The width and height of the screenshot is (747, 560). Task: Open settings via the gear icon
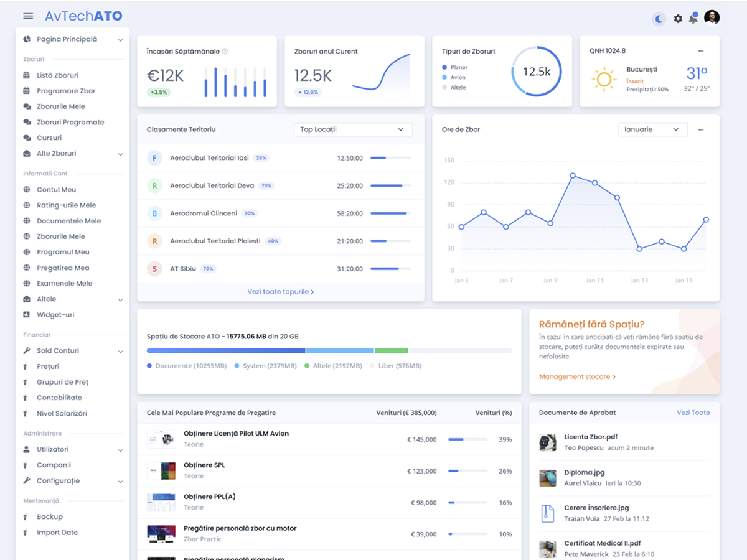point(678,19)
